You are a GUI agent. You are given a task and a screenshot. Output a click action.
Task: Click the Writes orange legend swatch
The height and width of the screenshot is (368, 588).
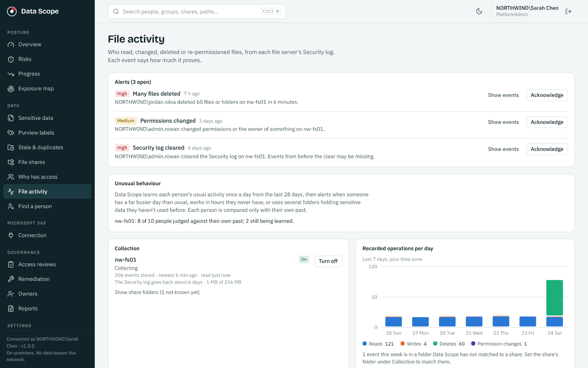(x=403, y=344)
